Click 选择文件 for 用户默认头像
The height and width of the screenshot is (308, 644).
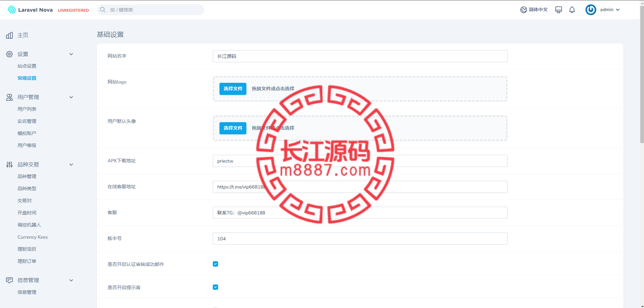point(233,128)
